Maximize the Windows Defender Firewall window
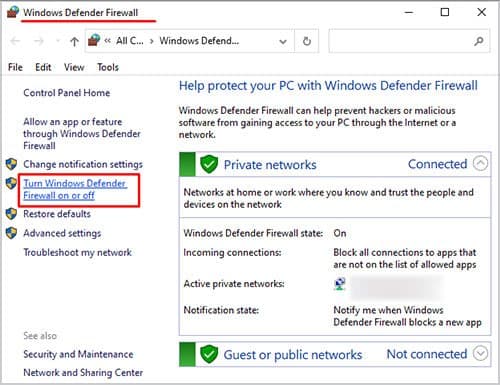Image resolution: width=500 pixels, height=385 pixels. pyautogui.click(x=445, y=12)
